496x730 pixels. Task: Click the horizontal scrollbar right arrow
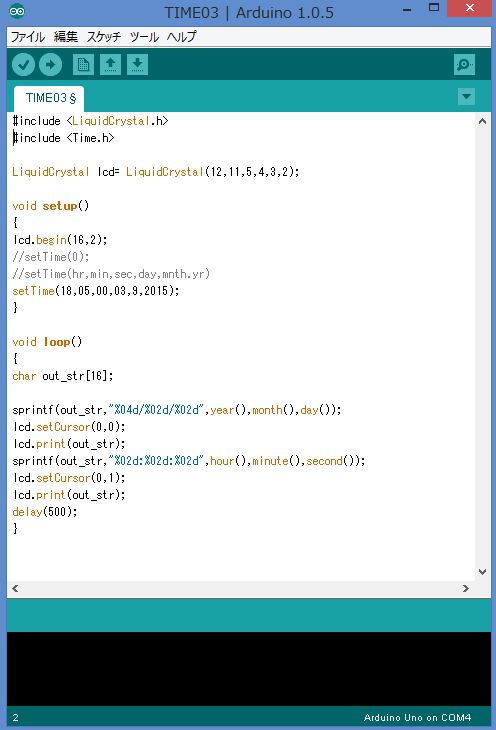(x=466, y=588)
